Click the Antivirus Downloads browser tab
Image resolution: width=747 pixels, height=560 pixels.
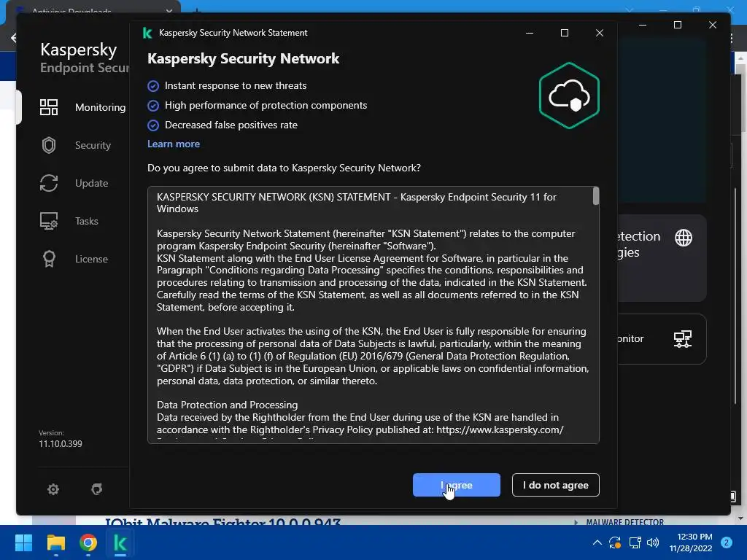tap(93, 9)
